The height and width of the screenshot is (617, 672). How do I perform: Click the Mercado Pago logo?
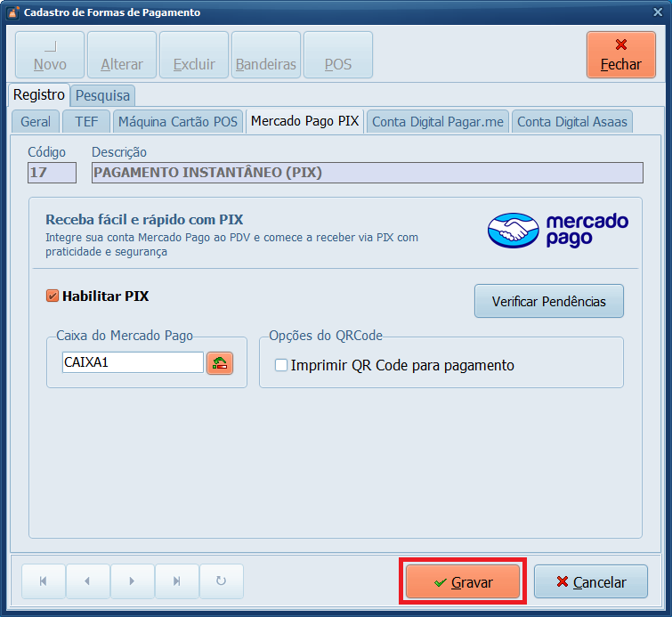coord(558,230)
